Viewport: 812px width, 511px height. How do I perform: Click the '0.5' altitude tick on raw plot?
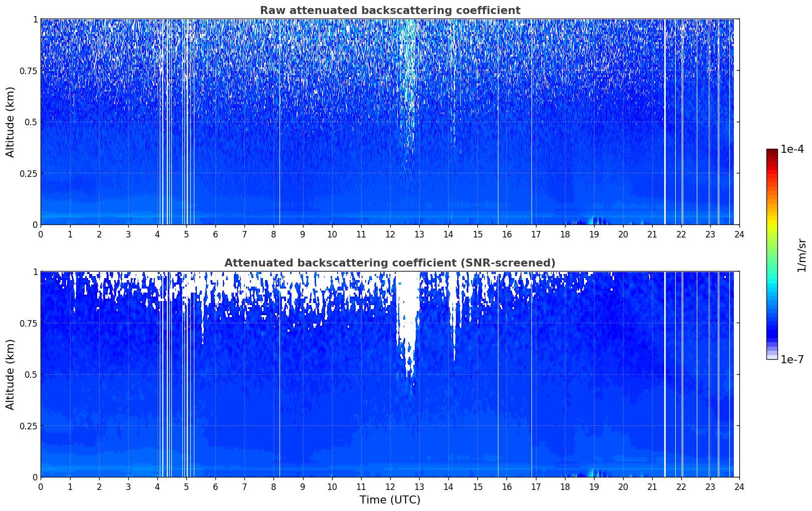31,122
